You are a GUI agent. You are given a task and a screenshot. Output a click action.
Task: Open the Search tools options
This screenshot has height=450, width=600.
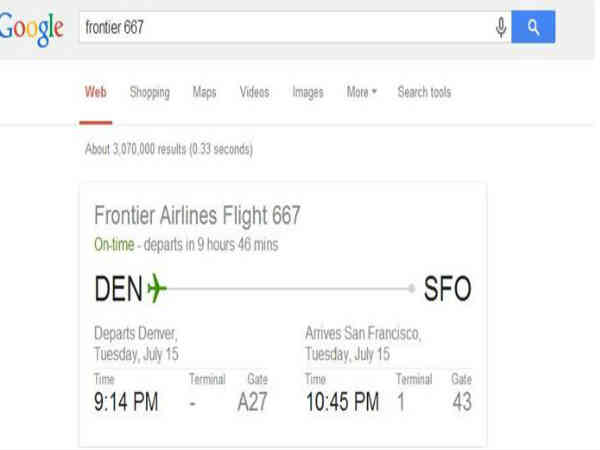(424, 93)
